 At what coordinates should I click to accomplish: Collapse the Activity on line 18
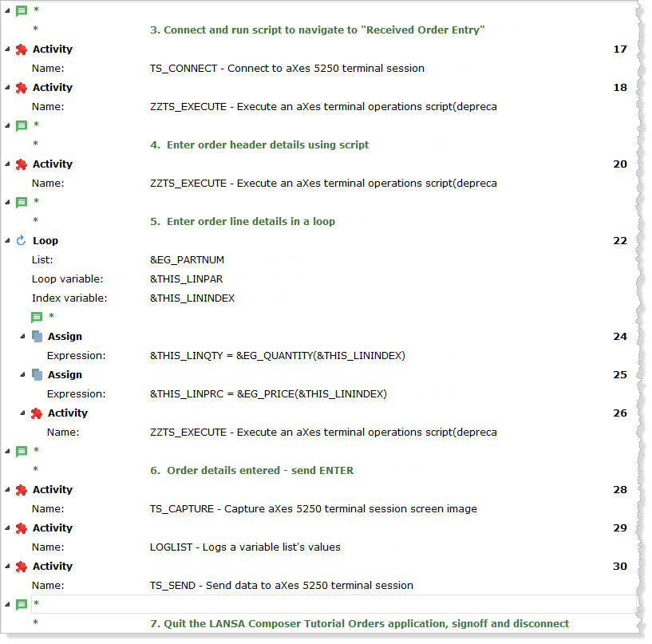point(7,87)
